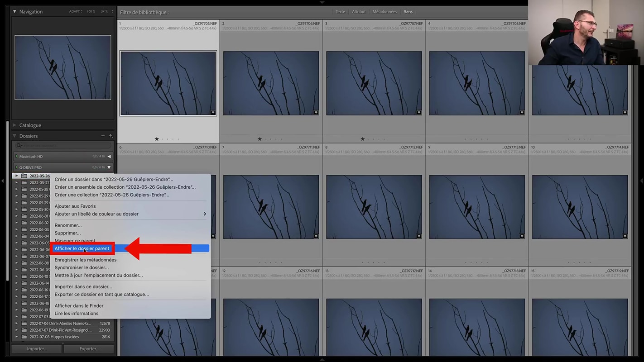
Task: Choose 'Synchroniser le dossier...'
Action: coord(82,267)
